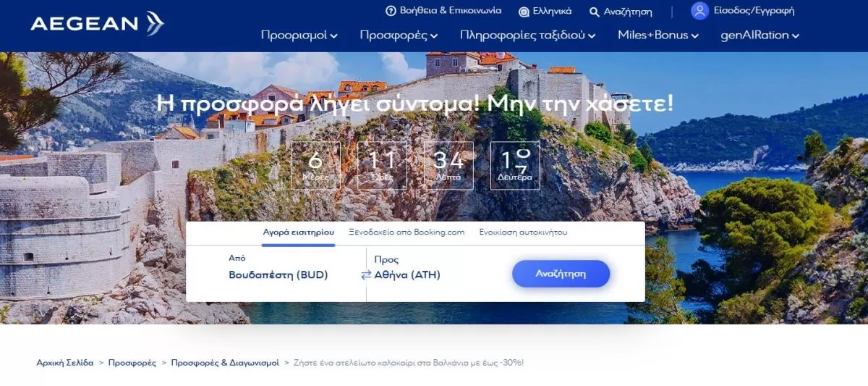Viewport: 868px width, 386px height.
Task: Click the magnifier search icon
Action: pos(595,12)
